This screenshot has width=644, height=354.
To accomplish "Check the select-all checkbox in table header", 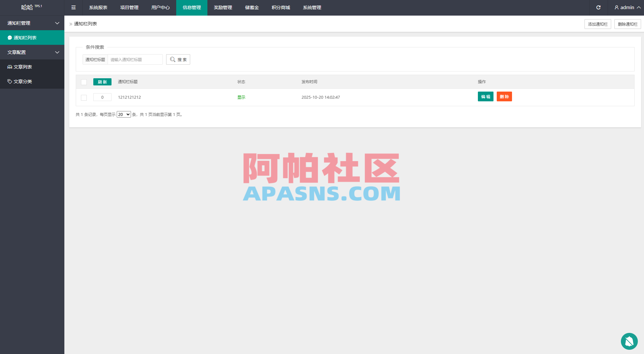I will coord(84,82).
